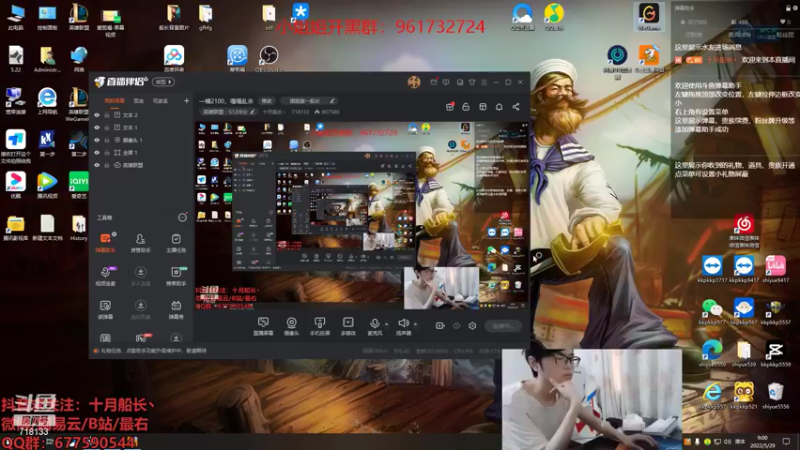Open the streamer avatar profile
This screenshot has height=450, width=800.
(x=414, y=82)
